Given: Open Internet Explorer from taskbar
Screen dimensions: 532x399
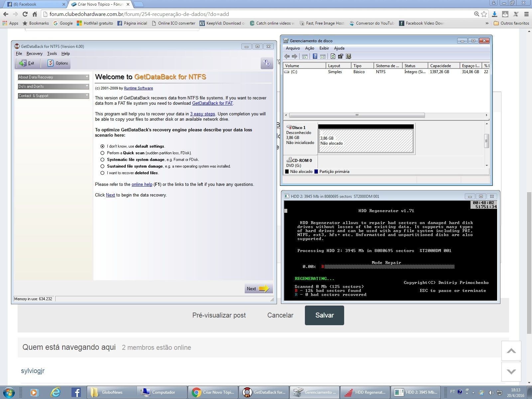Looking at the screenshot, I should pos(55,392).
